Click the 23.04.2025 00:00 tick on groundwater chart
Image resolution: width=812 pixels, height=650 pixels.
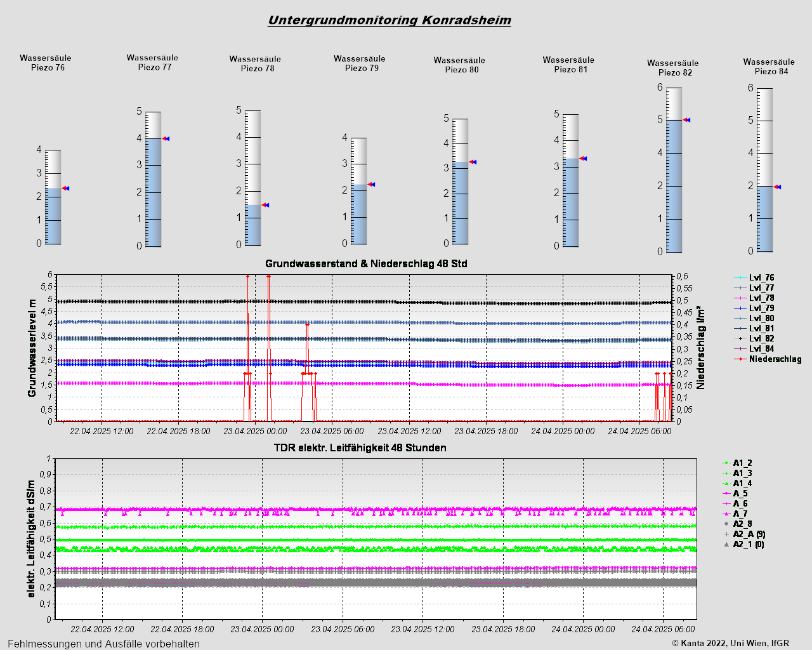coord(256,431)
